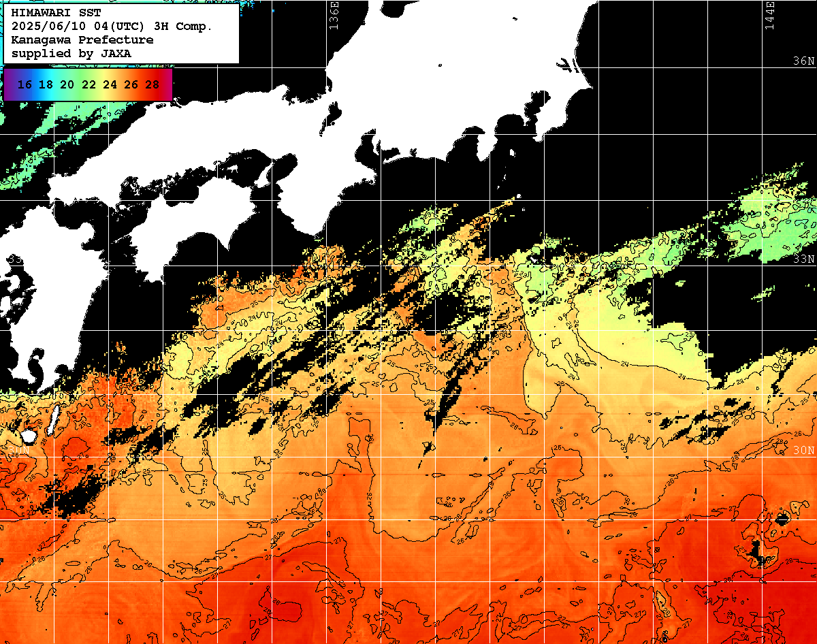
Task: Click the 16 value on the color scale
Action: tap(25, 84)
